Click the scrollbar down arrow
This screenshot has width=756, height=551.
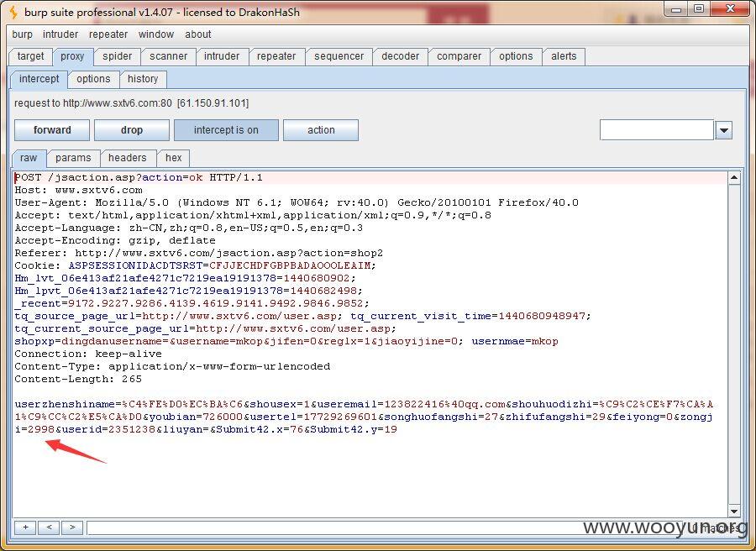click(x=734, y=511)
